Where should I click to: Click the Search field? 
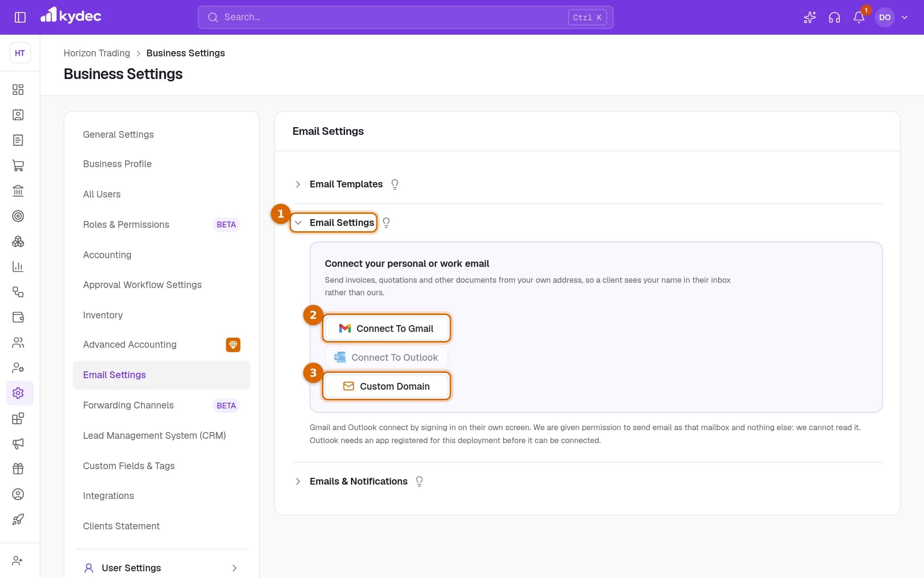click(405, 17)
